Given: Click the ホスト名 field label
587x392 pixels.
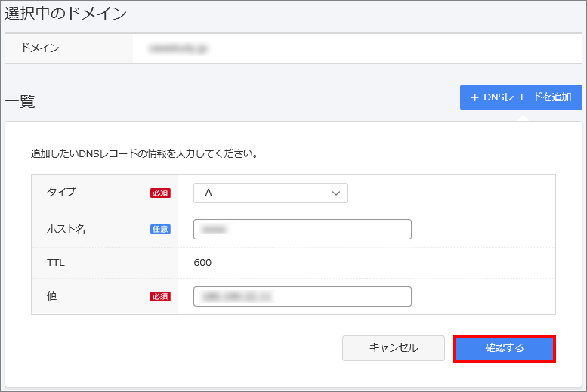Looking at the screenshot, I should (66, 229).
